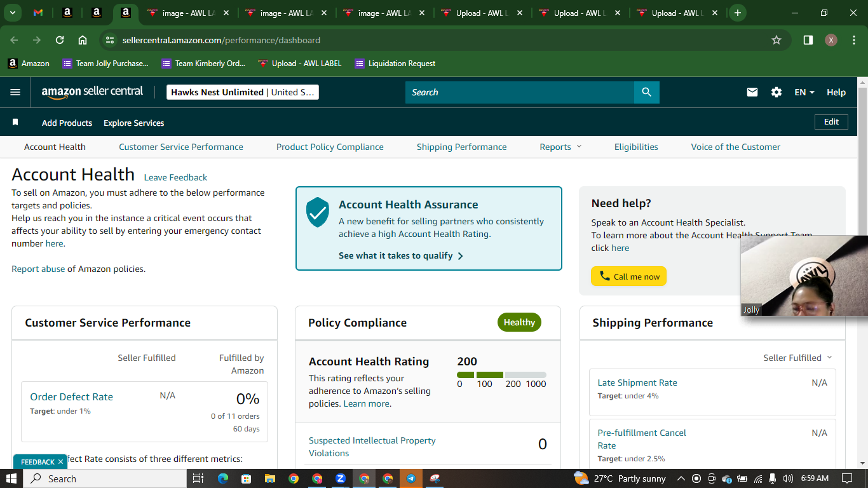Open the settings gear in Seller Central

tap(776, 92)
